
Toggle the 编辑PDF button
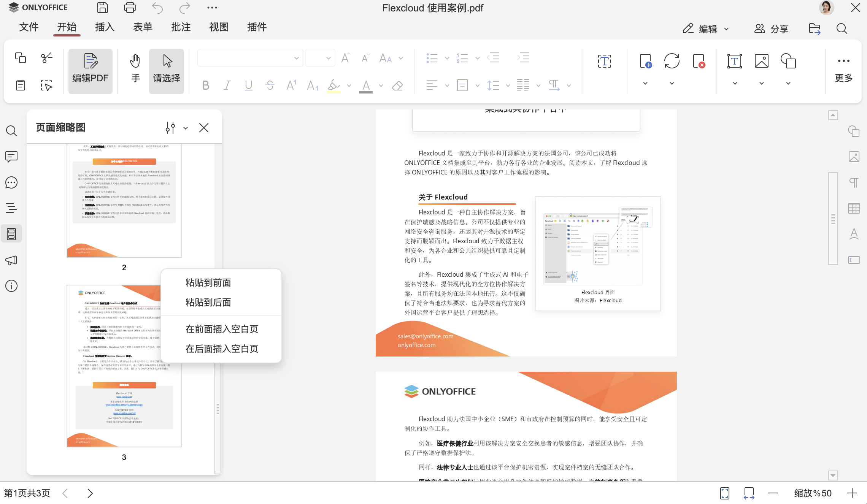coord(91,71)
